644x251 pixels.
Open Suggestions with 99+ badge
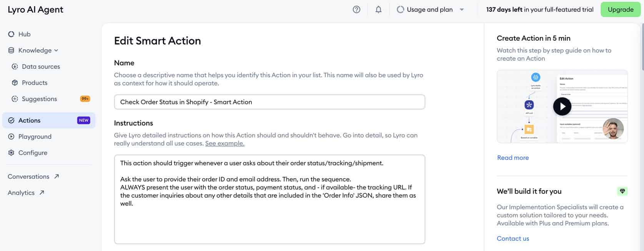pyautogui.click(x=39, y=99)
